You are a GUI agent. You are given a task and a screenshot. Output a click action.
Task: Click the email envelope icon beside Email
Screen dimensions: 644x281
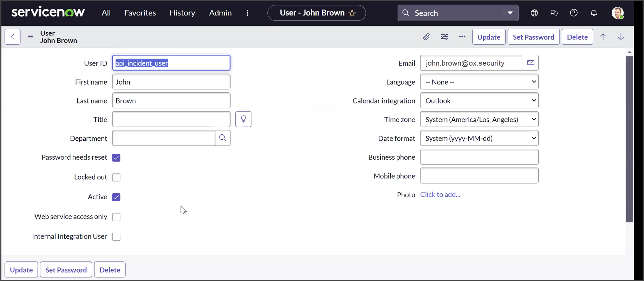coord(531,63)
